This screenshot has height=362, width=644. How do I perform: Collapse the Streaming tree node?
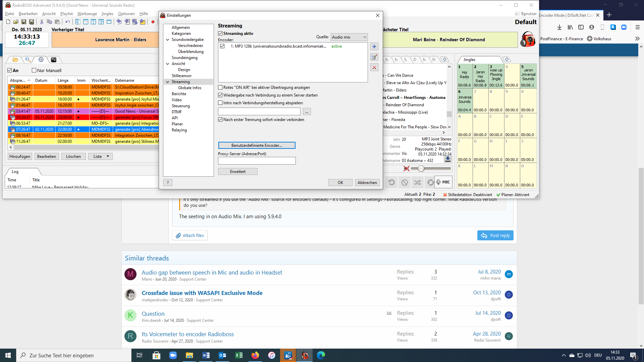coord(167,82)
